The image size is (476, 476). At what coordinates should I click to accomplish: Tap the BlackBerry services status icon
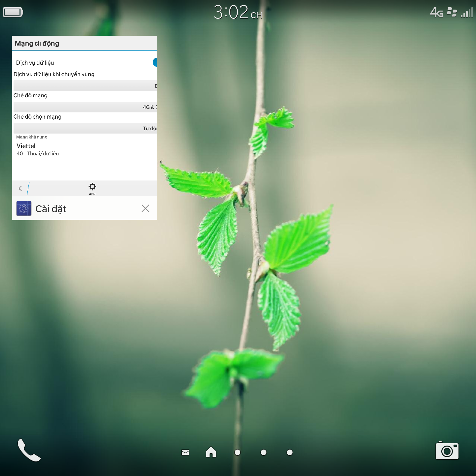point(452,12)
